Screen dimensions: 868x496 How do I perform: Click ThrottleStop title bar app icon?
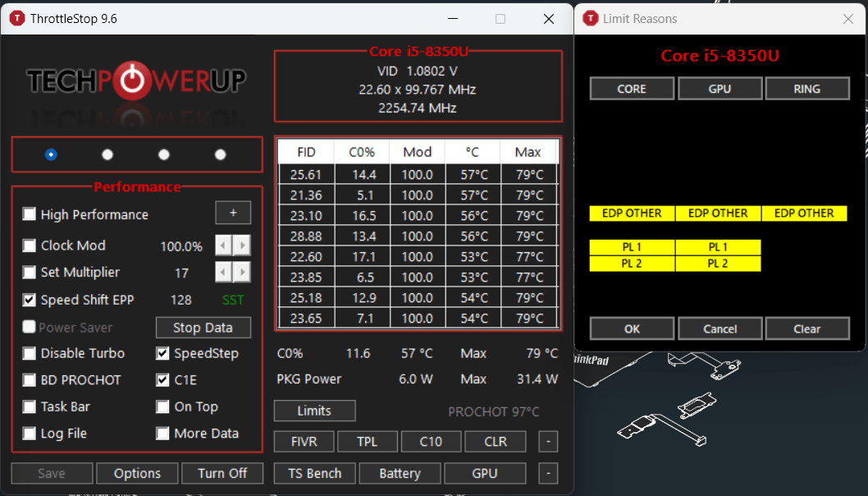(x=16, y=18)
